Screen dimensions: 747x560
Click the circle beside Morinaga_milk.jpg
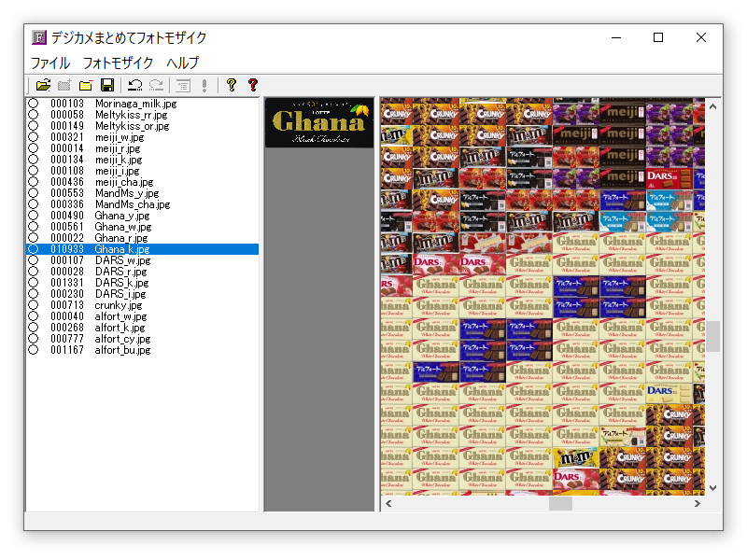click(x=33, y=104)
